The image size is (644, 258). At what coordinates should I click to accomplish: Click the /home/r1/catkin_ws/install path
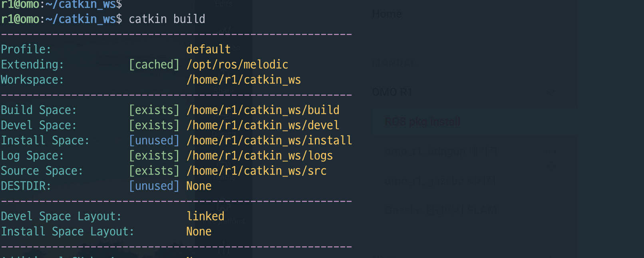[x=269, y=141]
